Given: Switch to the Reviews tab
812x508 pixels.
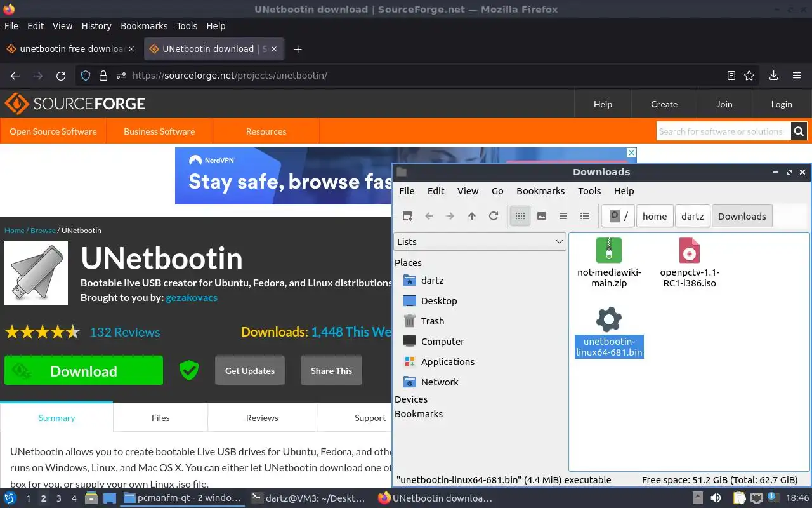Looking at the screenshot, I should pos(262,418).
